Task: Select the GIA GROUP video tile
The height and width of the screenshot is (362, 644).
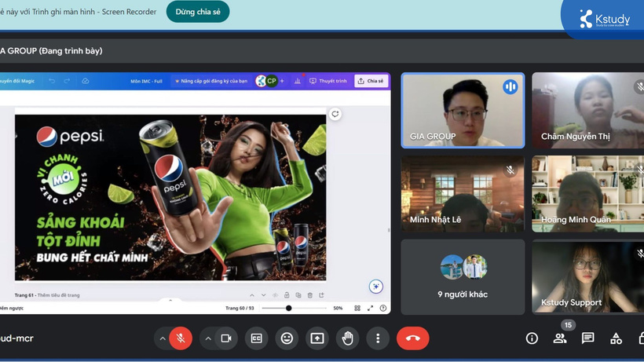Action: tap(463, 111)
